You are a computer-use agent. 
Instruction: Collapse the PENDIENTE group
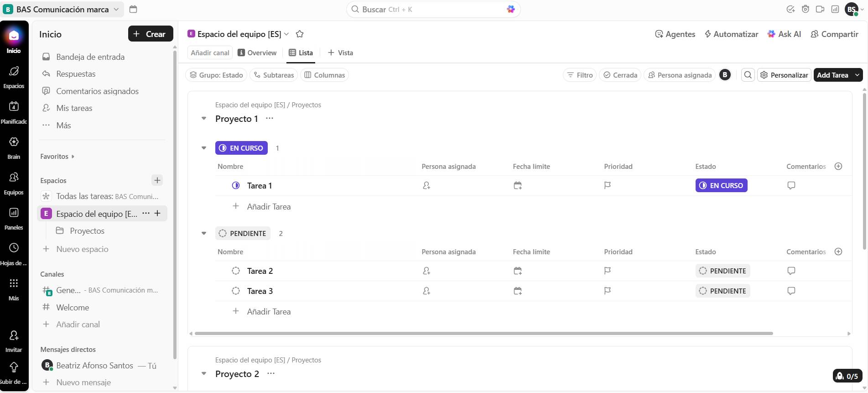coord(204,233)
